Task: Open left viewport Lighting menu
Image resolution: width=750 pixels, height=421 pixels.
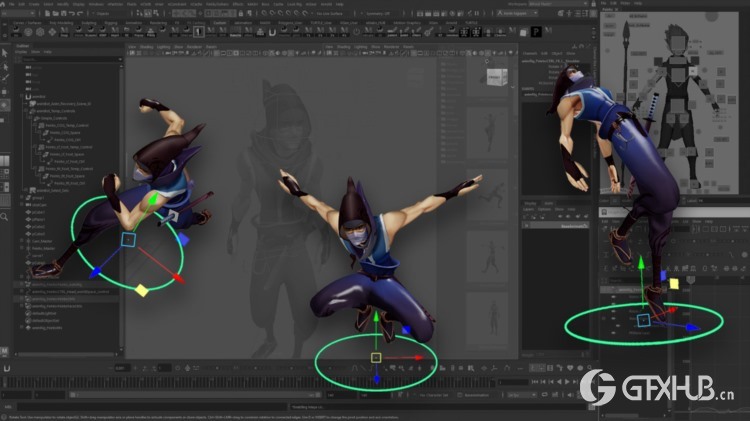Action: 163,47
